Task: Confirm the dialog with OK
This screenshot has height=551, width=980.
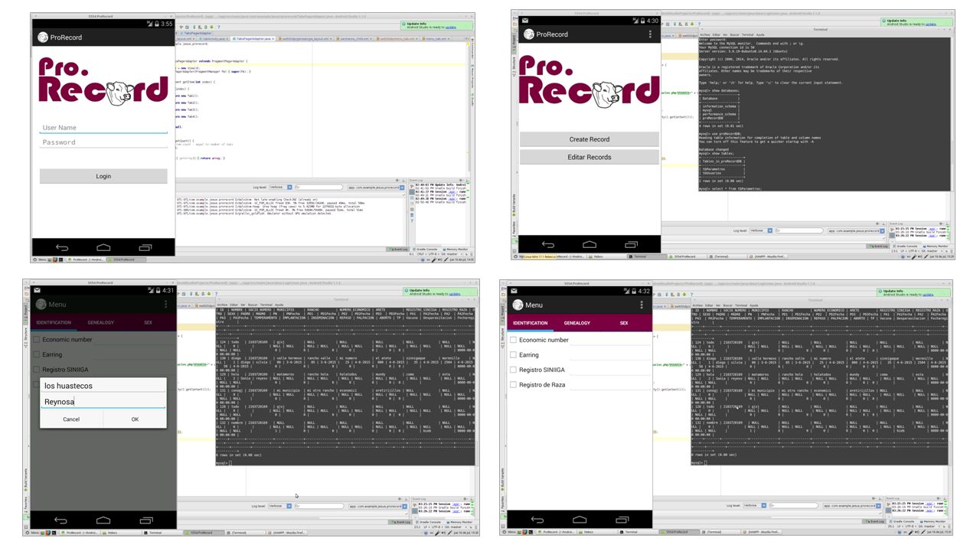Action: [135, 419]
